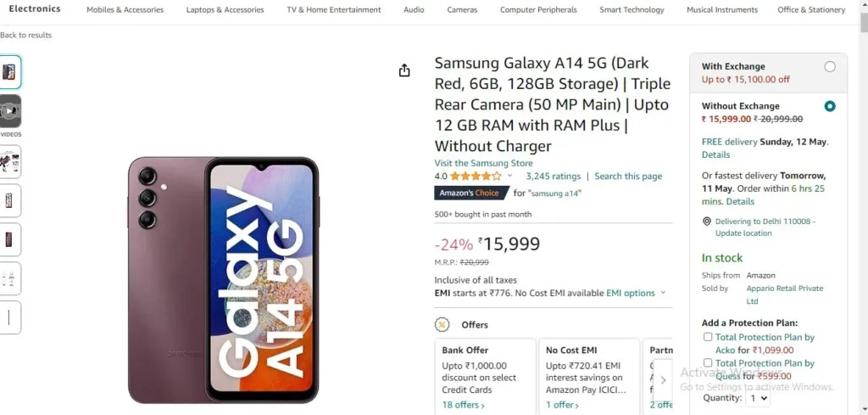Open the Quantity dropdown
The width and height of the screenshot is (868, 415).
tap(758, 398)
